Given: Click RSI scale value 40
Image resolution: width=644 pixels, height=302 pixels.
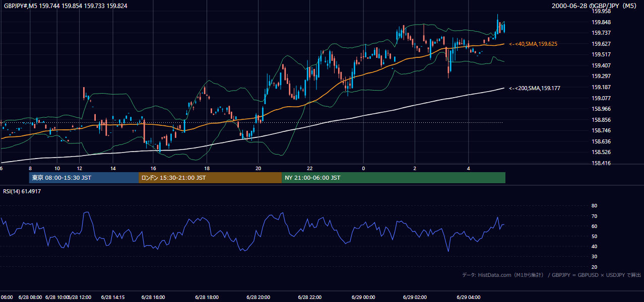Looking at the screenshot, I should point(594,247).
